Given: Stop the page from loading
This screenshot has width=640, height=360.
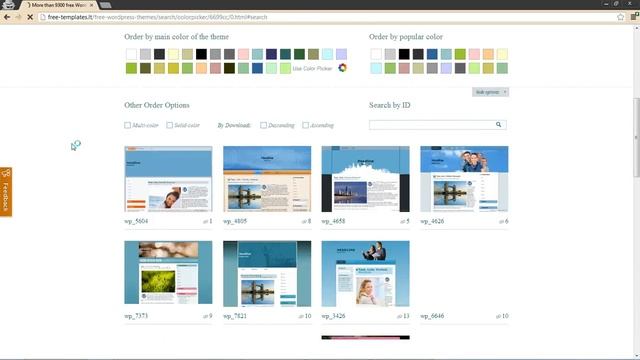Looking at the screenshot, I should (x=30, y=17).
